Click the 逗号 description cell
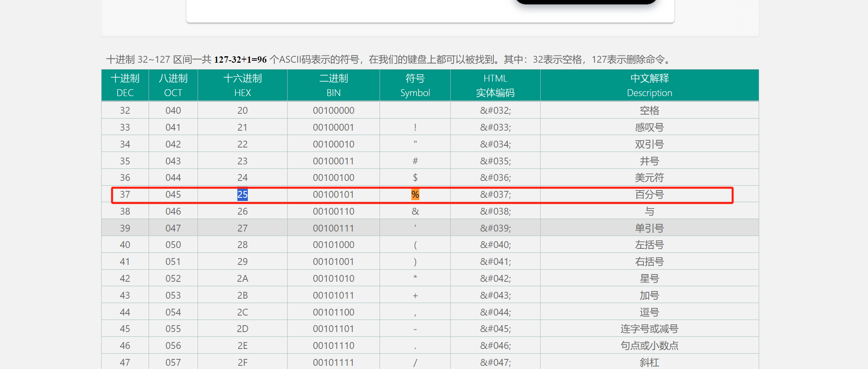This screenshot has height=369, width=868. [x=649, y=312]
